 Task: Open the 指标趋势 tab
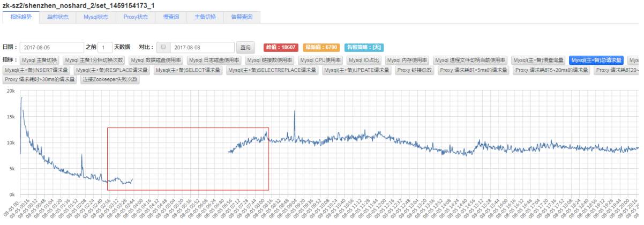[x=21, y=17]
